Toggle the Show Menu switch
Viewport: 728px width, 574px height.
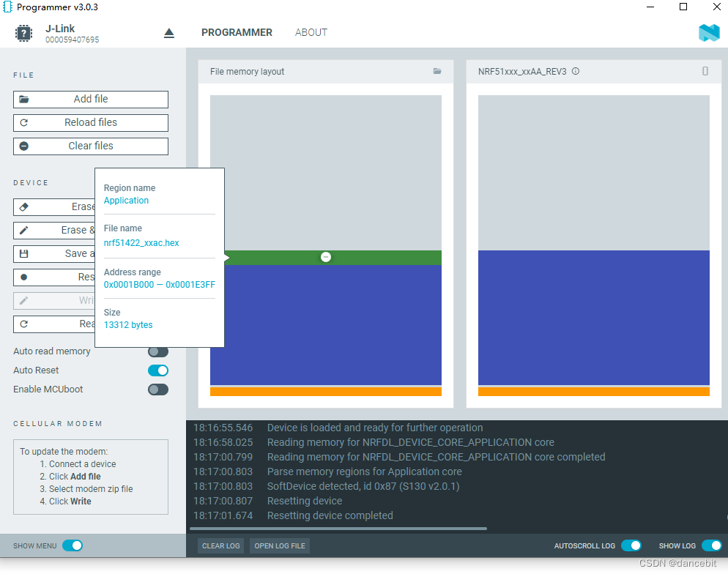72,545
